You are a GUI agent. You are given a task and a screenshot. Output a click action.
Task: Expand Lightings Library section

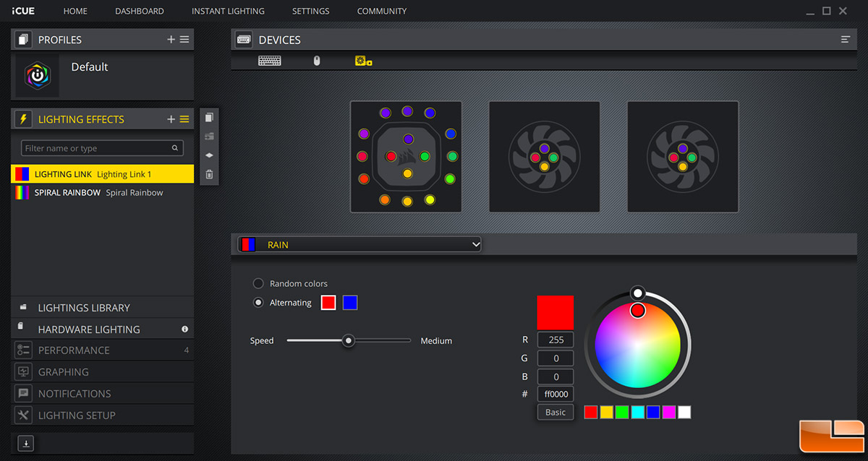click(102, 308)
